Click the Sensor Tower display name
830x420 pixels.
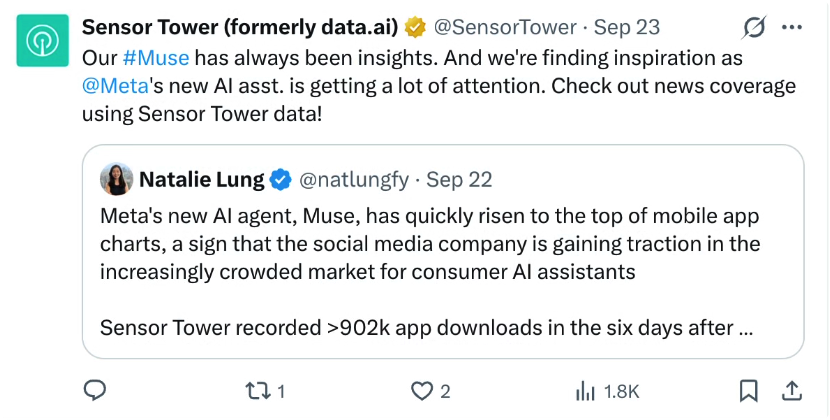(x=240, y=27)
